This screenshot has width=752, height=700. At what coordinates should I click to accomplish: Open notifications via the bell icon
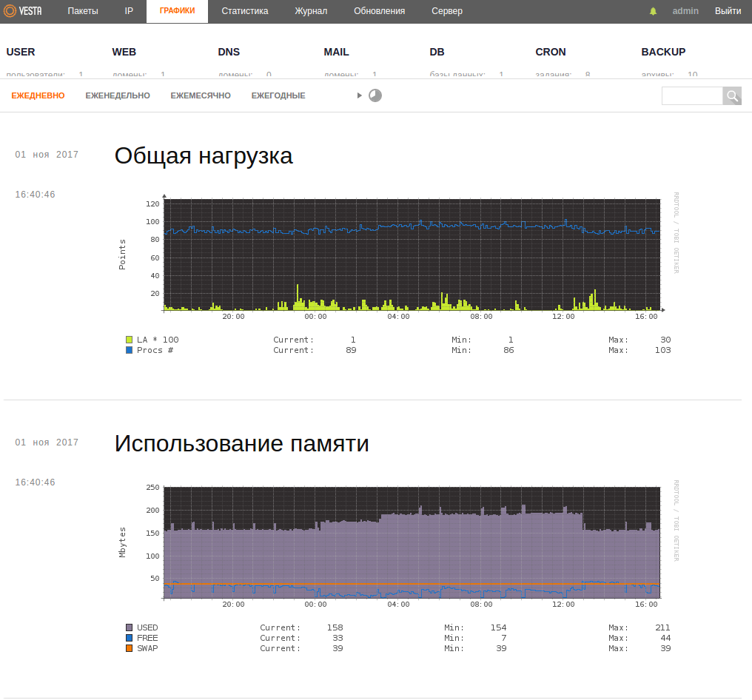654,11
